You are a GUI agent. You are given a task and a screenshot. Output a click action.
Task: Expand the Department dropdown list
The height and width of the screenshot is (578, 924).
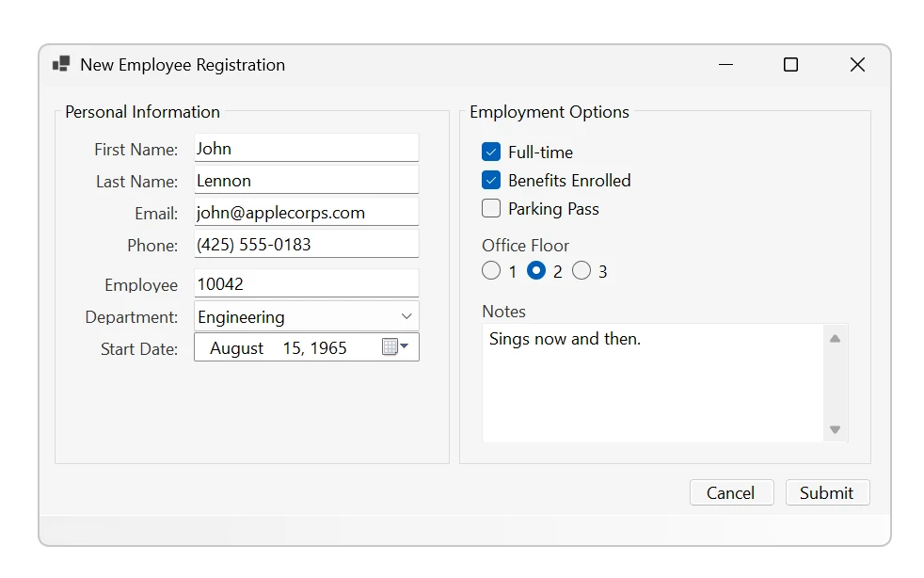pos(406,316)
